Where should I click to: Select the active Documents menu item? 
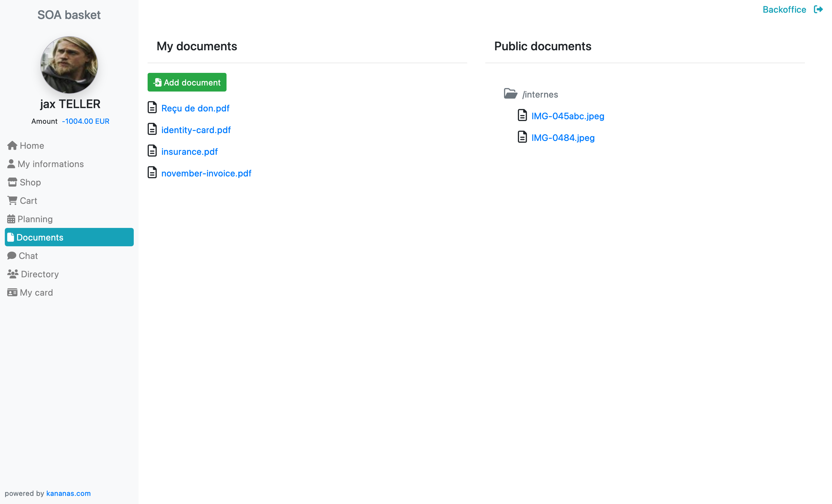[69, 237]
